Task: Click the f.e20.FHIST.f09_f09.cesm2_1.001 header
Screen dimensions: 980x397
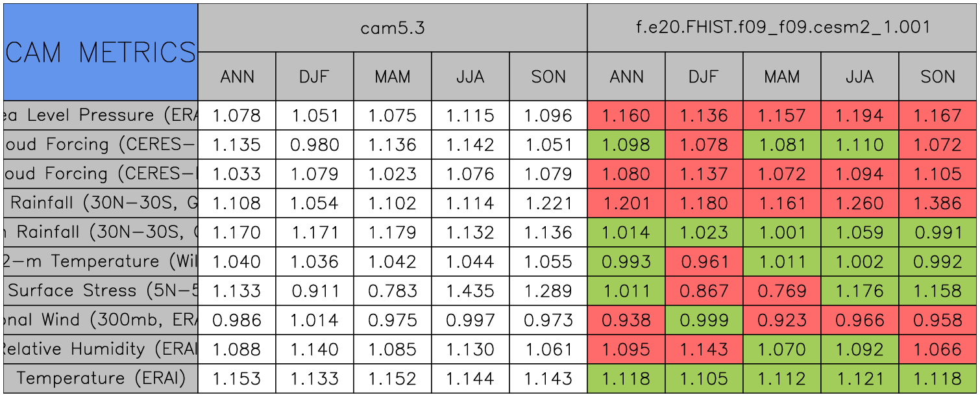Action: point(783,28)
